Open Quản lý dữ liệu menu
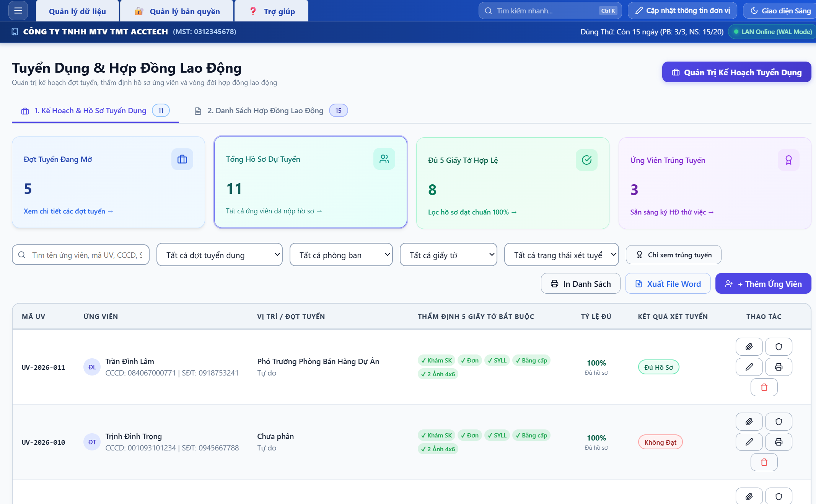Viewport: 816px width, 504px height. 77,11
